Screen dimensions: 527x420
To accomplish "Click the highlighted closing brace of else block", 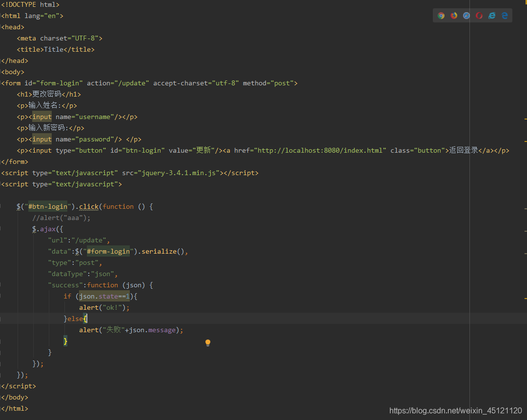I will pyautogui.click(x=65, y=341).
